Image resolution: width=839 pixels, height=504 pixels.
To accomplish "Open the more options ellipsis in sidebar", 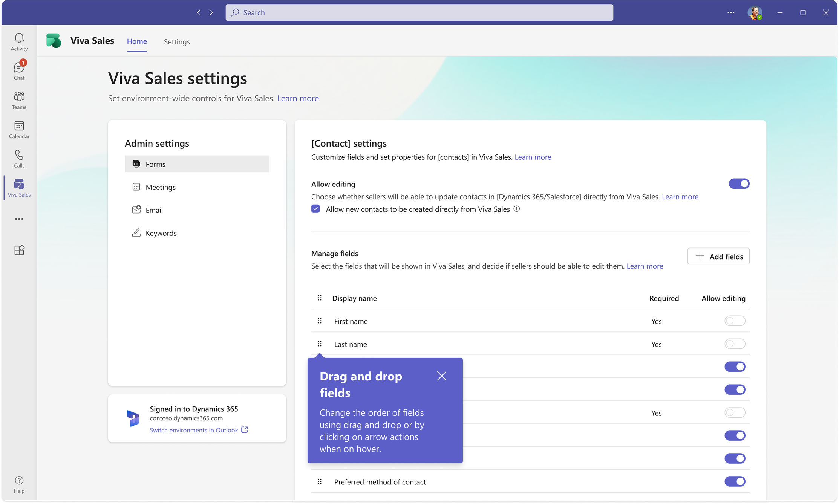I will pos(19,219).
